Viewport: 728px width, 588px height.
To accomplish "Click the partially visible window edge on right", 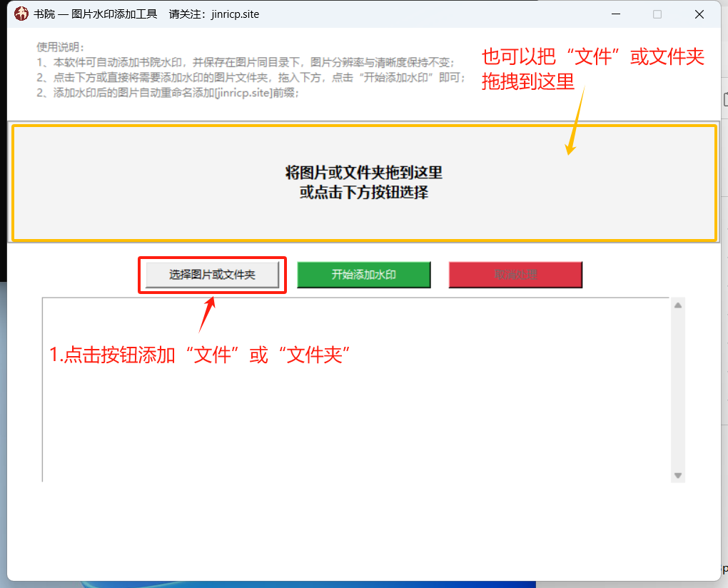I will (725, 285).
